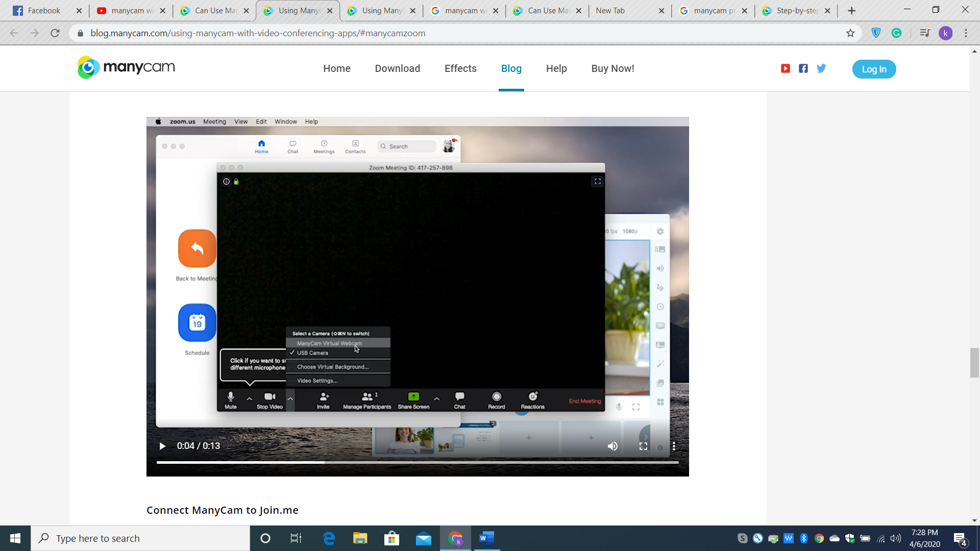Click the Windows search box

[140, 538]
